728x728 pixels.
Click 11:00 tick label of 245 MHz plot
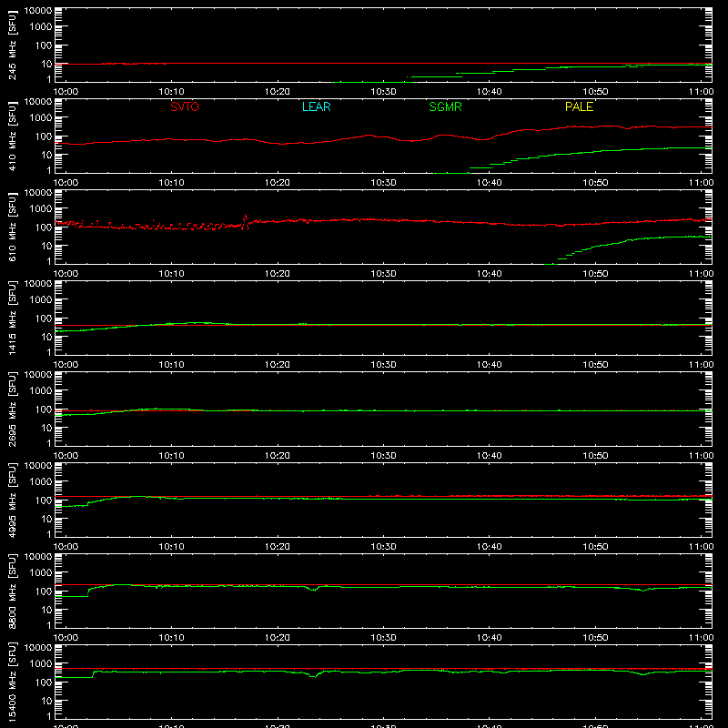pyautogui.click(x=701, y=92)
